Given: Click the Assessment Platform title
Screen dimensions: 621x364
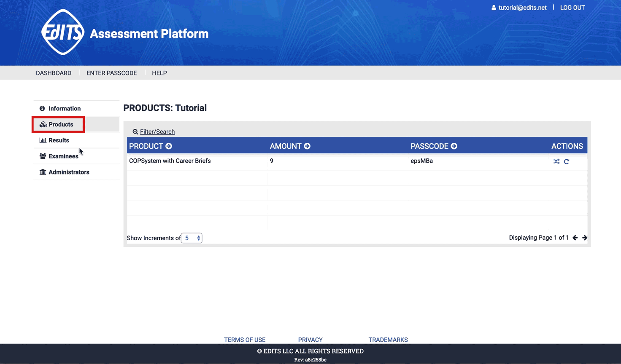Looking at the screenshot, I should pyautogui.click(x=149, y=34).
